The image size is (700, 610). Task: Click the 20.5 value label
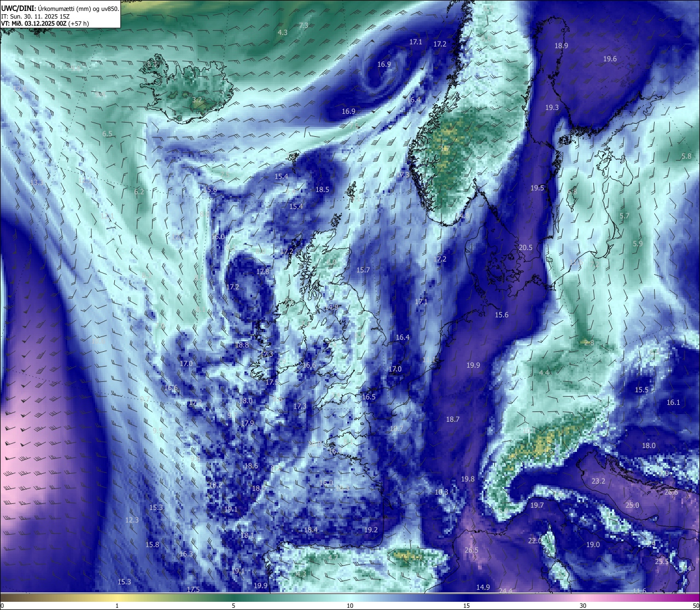[x=526, y=248]
